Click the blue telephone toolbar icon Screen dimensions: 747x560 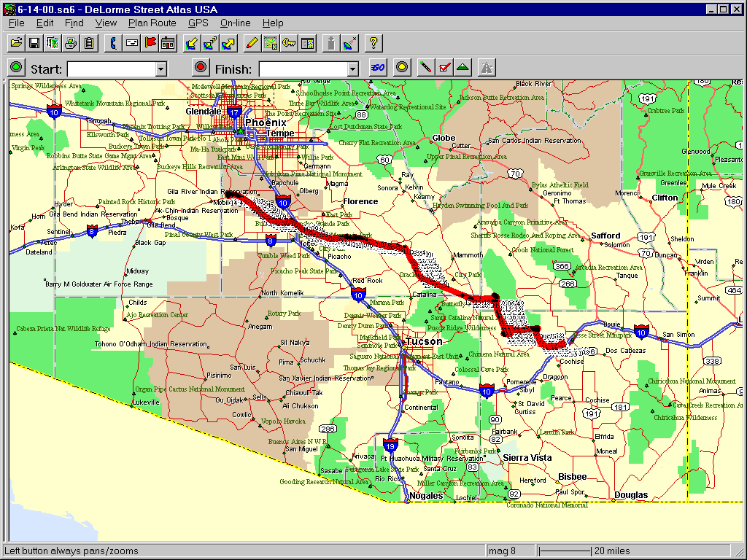point(114,43)
